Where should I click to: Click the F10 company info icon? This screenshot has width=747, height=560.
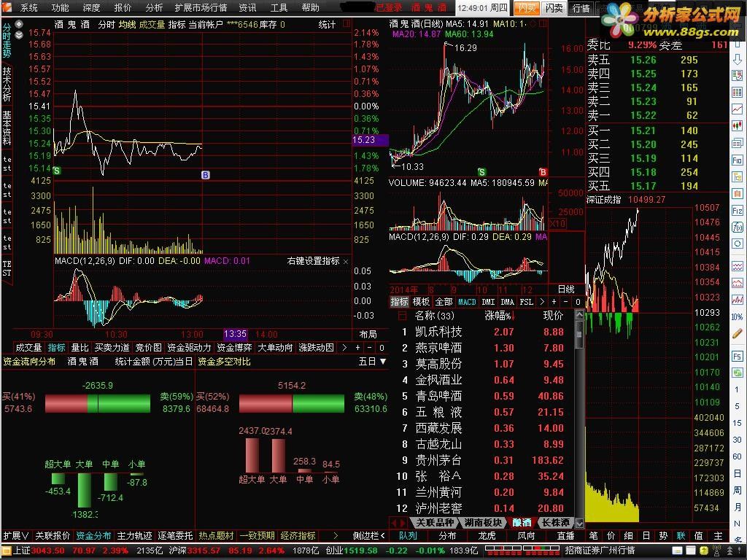tap(737, 160)
